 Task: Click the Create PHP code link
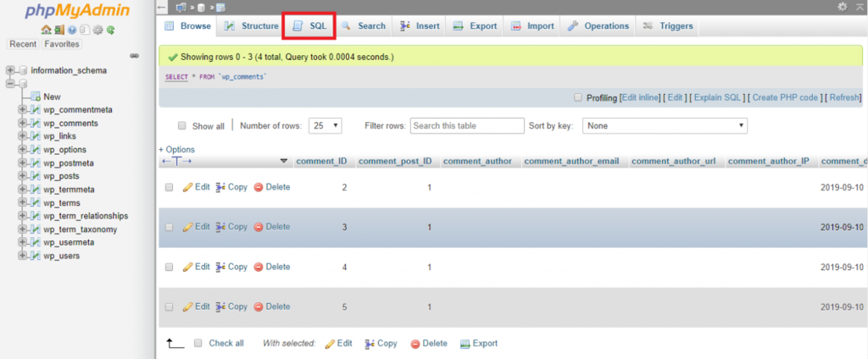[x=786, y=98]
